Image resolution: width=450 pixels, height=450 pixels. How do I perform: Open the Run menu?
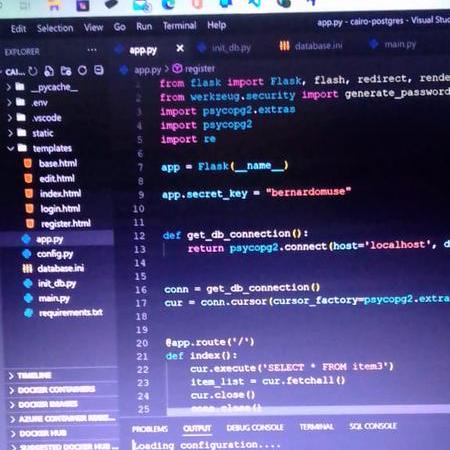tap(144, 26)
